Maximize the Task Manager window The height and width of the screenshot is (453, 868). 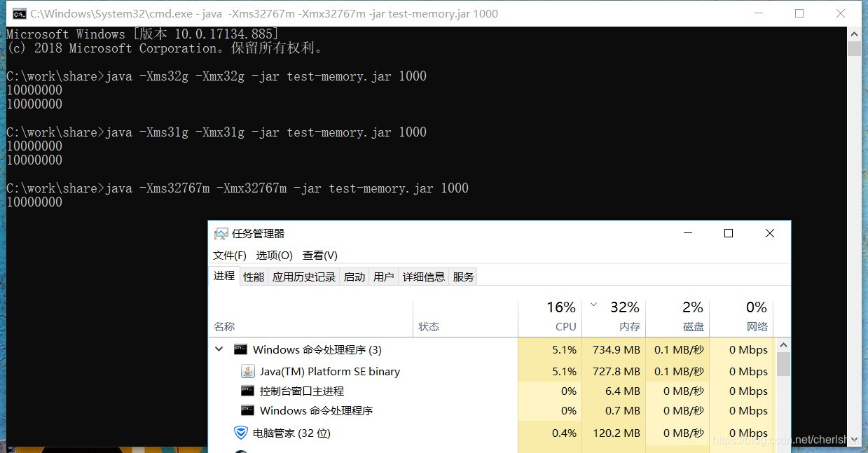(728, 233)
